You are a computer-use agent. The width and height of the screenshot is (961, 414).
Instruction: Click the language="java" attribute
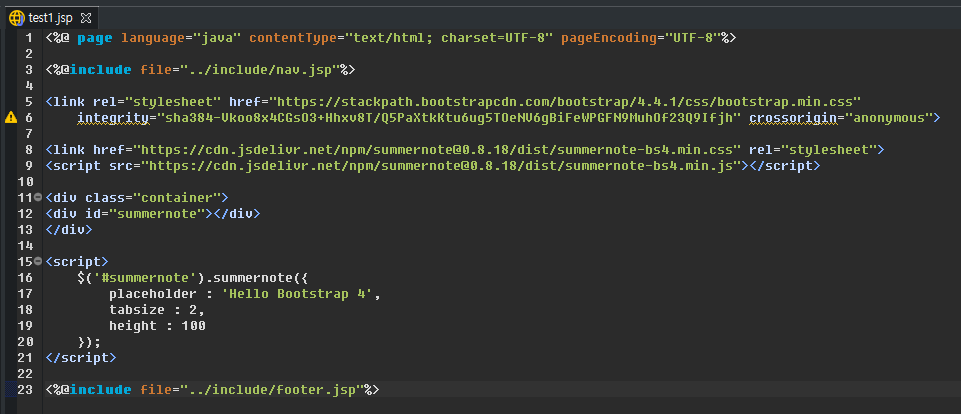tap(181, 38)
